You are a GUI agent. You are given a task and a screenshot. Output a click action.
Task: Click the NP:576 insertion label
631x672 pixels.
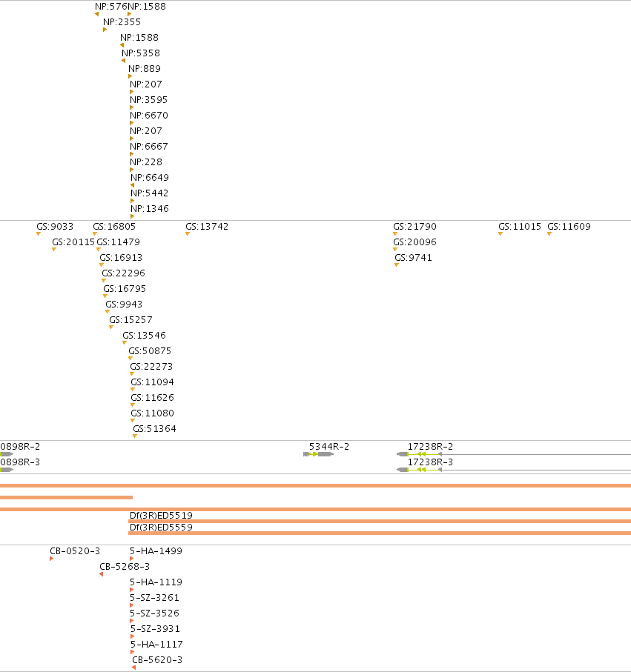tap(111, 7)
